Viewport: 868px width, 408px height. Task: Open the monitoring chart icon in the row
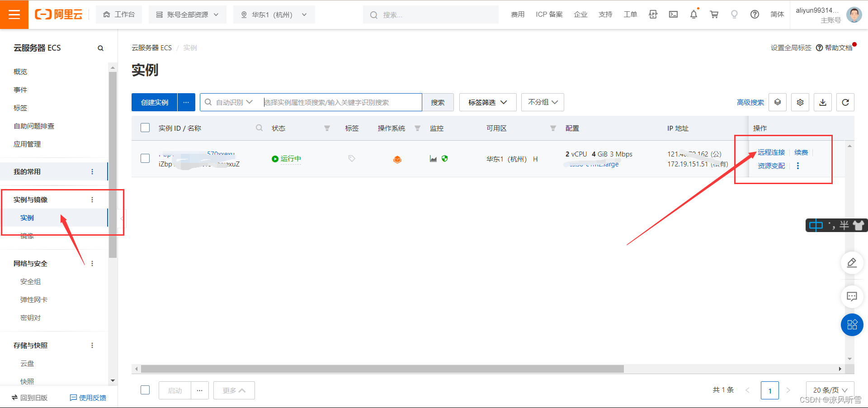coord(433,158)
